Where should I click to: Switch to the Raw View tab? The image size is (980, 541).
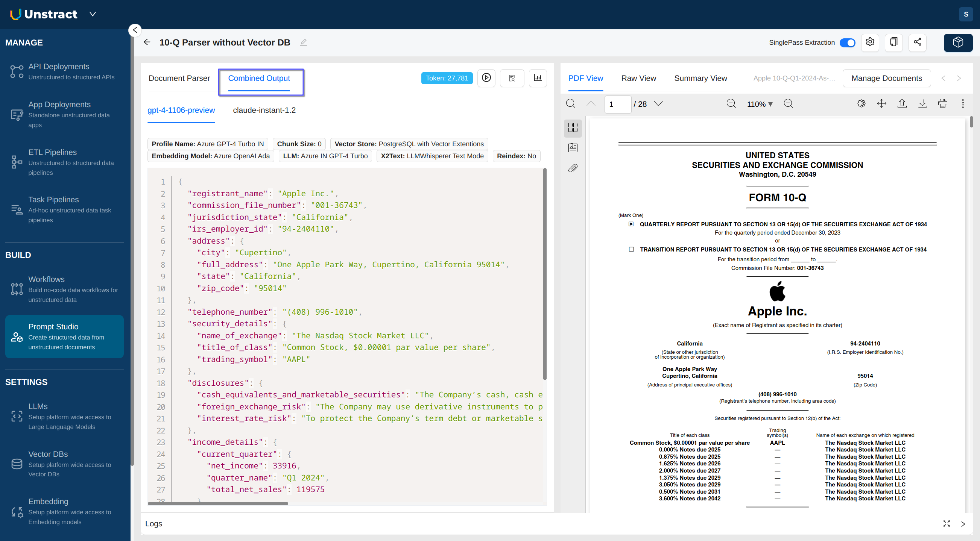639,78
